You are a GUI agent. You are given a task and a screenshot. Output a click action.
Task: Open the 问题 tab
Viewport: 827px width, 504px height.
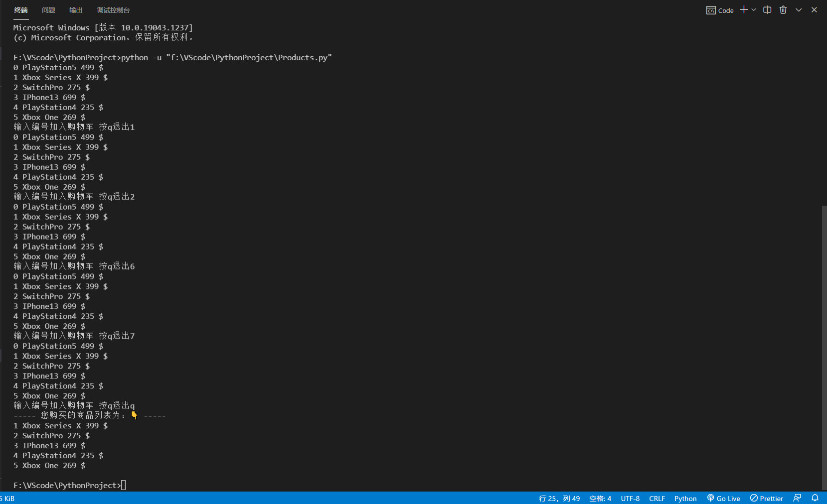click(x=48, y=10)
